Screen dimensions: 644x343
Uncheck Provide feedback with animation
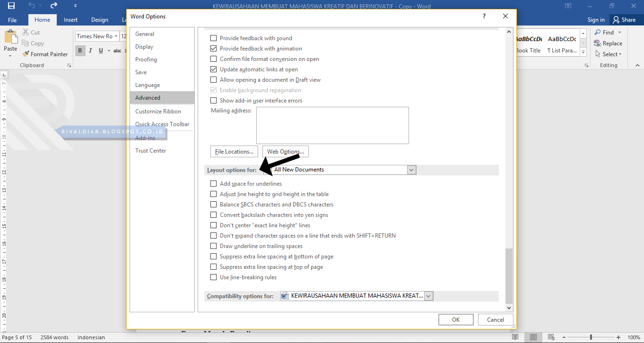tap(213, 48)
